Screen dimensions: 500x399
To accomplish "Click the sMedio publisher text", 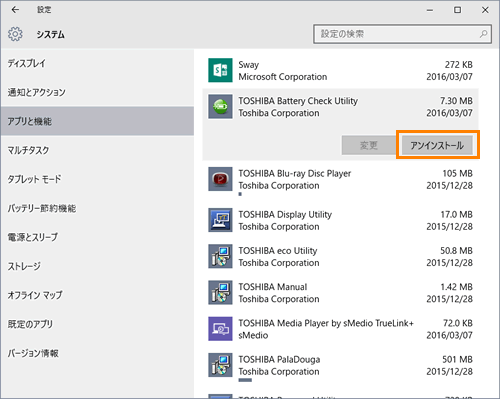I will click(253, 335).
